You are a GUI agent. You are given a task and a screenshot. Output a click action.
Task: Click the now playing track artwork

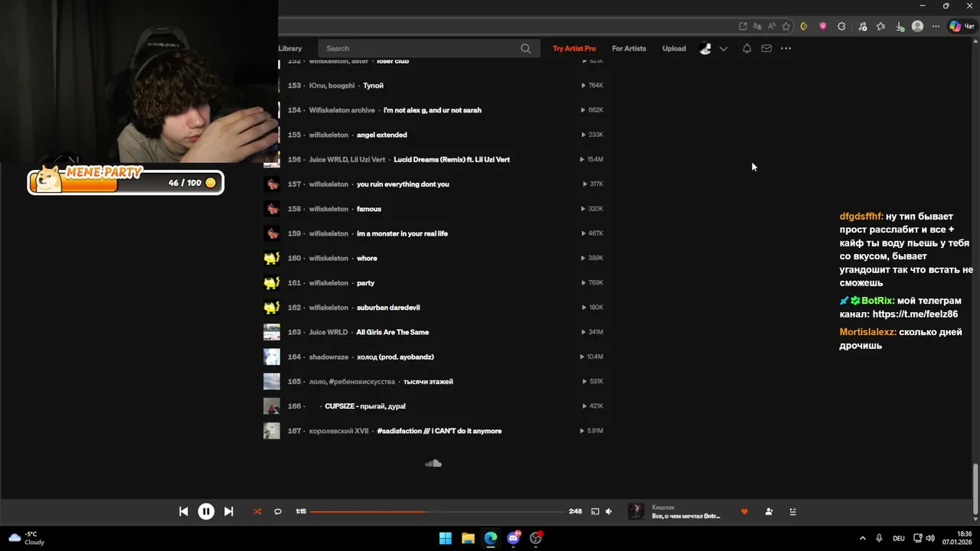pyautogui.click(x=636, y=511)
